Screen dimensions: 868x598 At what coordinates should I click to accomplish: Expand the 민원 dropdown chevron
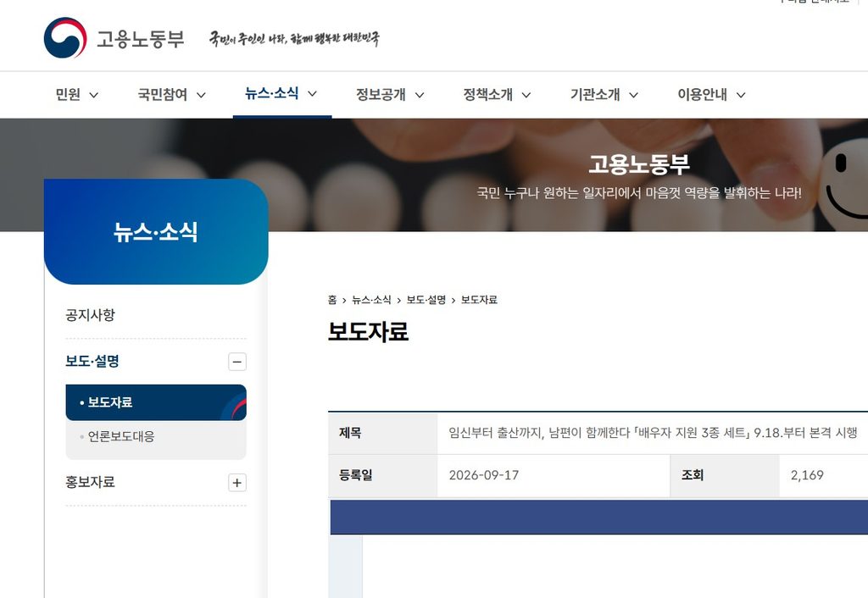(94, 95)
